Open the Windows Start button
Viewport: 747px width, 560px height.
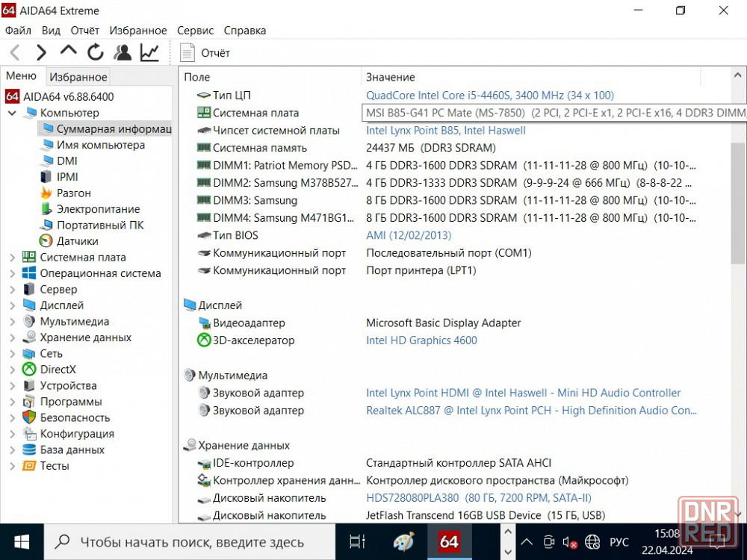pyautogui.click(x=22, y=542)
